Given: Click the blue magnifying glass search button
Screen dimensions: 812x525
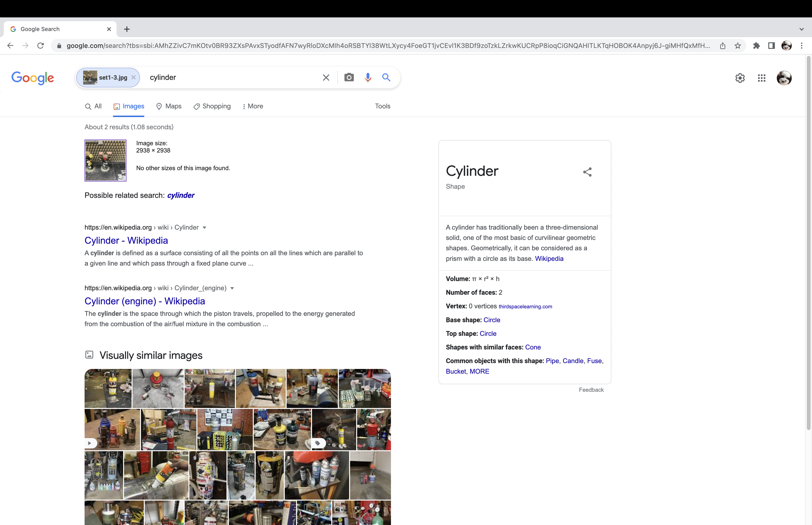Looking at the screenshot, I should tap(386, 77).
